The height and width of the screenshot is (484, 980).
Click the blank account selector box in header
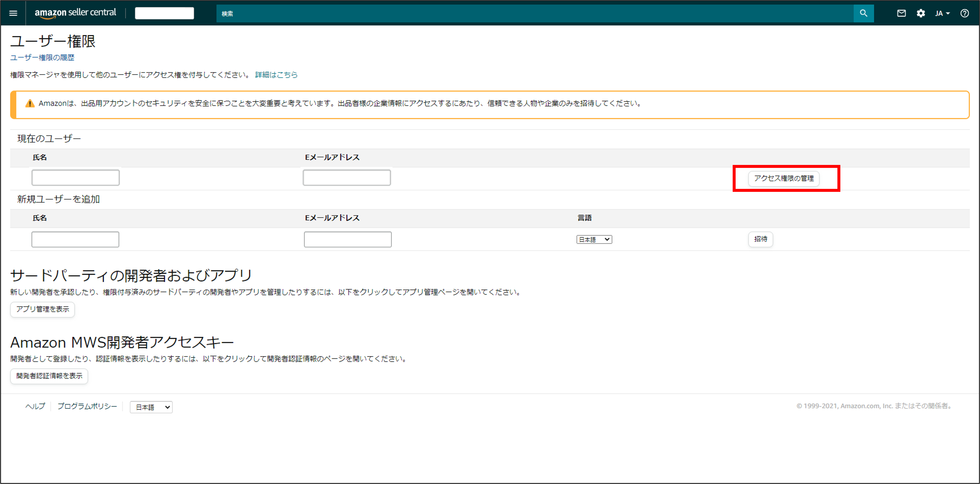(164, 13)
